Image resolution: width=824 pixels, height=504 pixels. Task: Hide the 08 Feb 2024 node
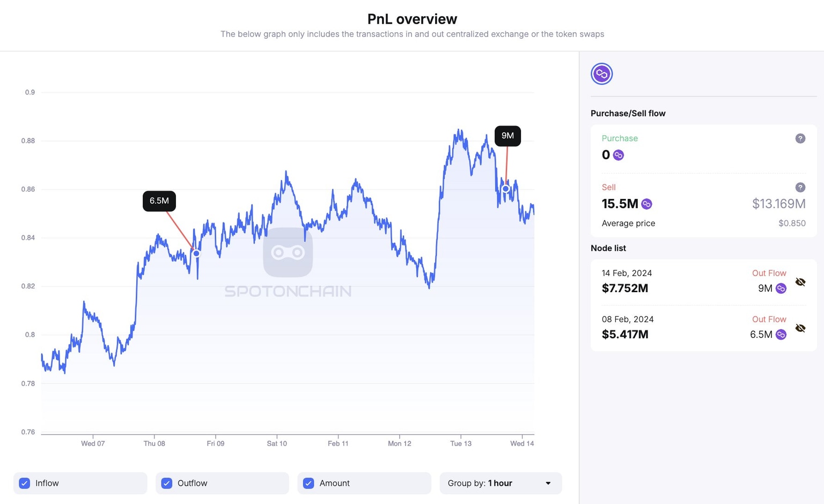click(x=800, y=328)
